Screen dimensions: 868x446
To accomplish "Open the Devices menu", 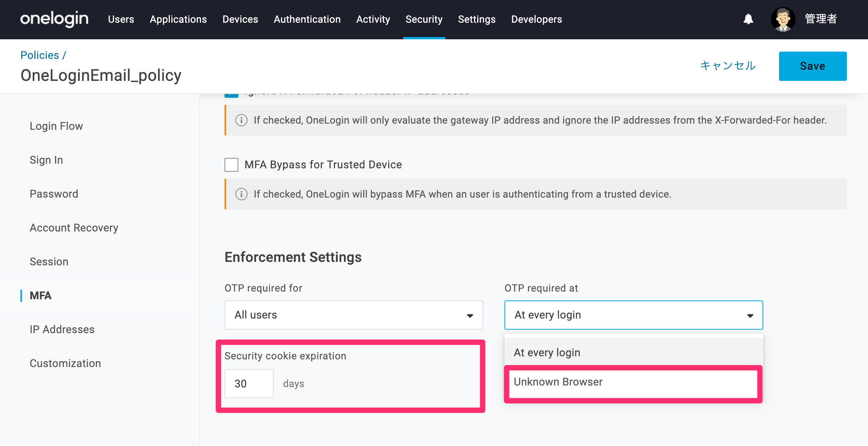I will click(x=240, y=19).
